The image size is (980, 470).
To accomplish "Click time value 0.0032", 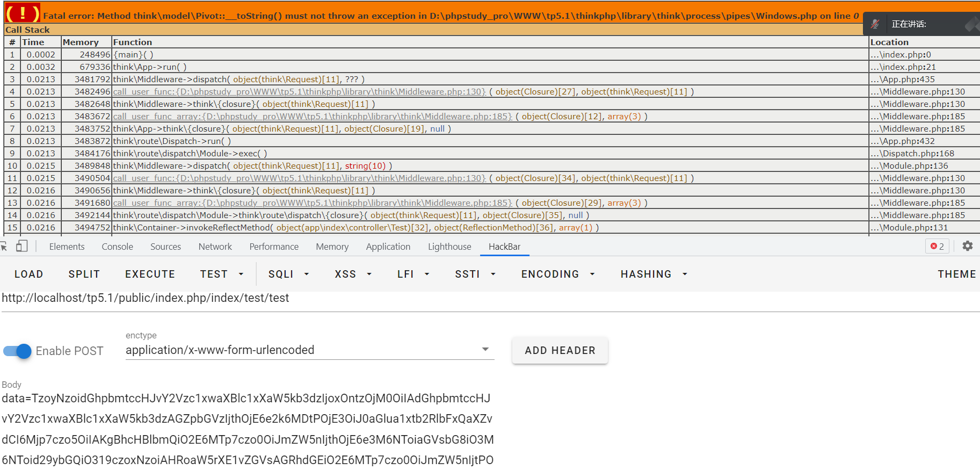I will point(41,67).
